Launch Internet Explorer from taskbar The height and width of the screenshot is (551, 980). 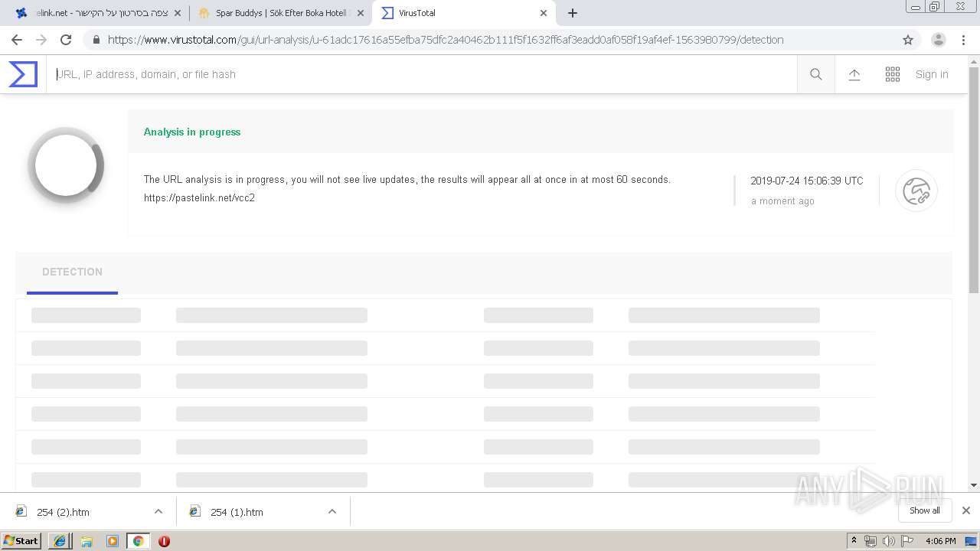pos(60,541)
